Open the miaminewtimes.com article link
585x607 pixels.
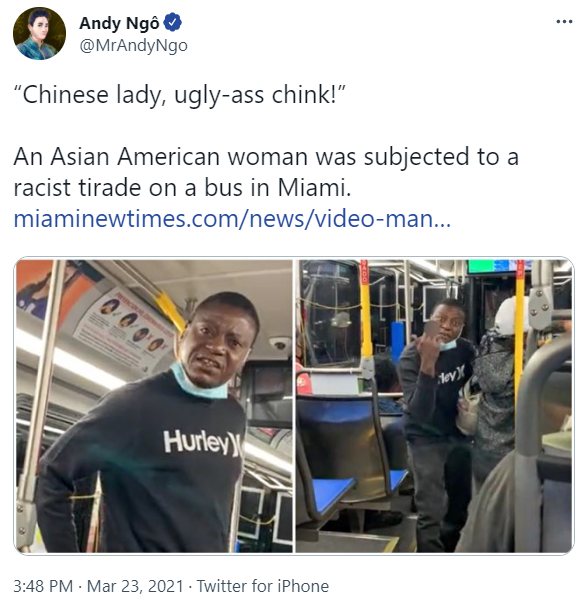(x=232, y=219)
